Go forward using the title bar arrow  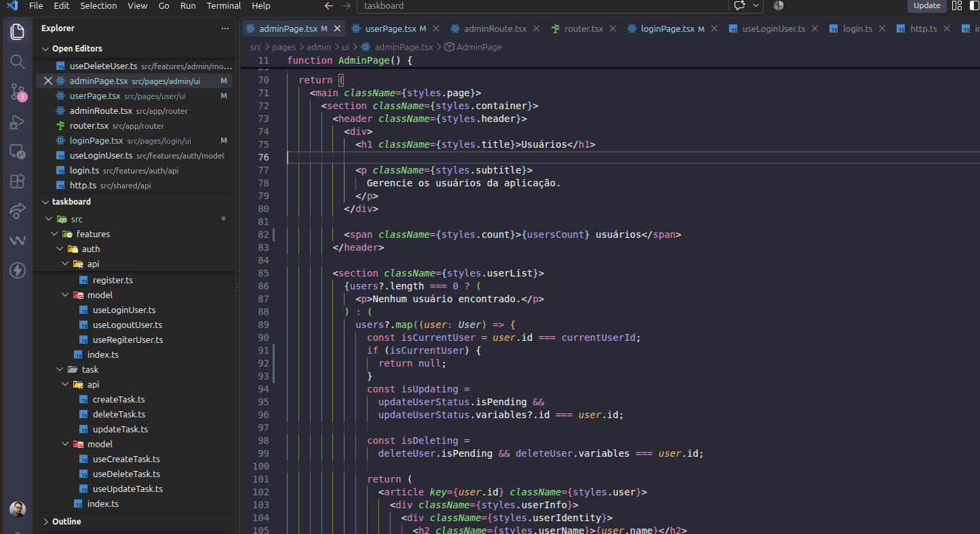pyautogui.click(x=347, y=6)
